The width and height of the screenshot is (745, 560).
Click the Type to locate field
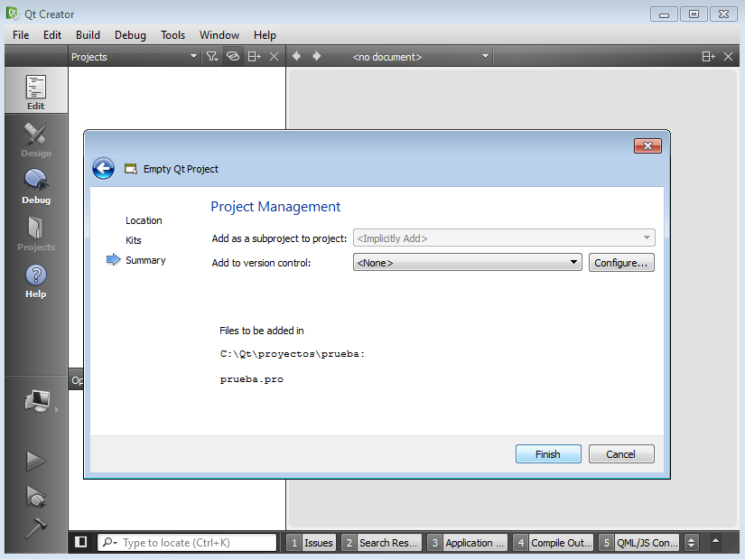point(187,543)
